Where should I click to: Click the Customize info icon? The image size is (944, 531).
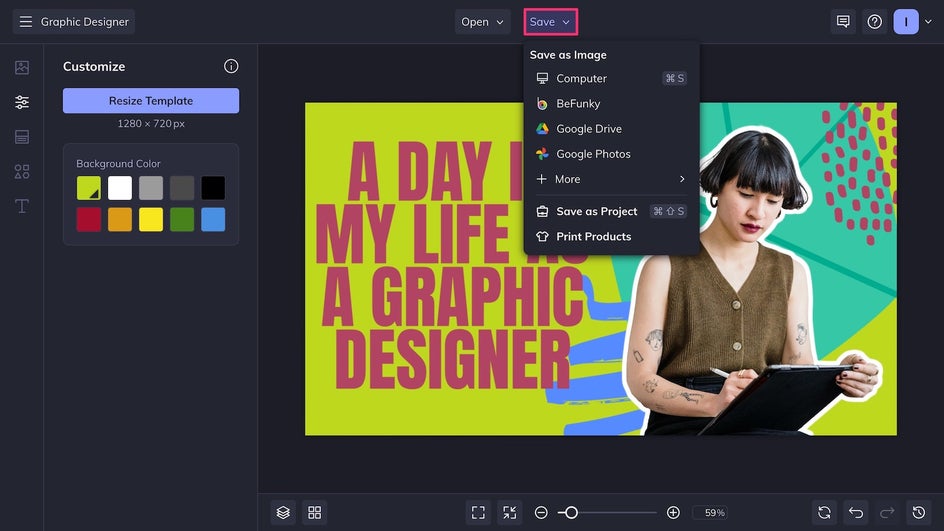pyautogui.click(x=231, y=66)
